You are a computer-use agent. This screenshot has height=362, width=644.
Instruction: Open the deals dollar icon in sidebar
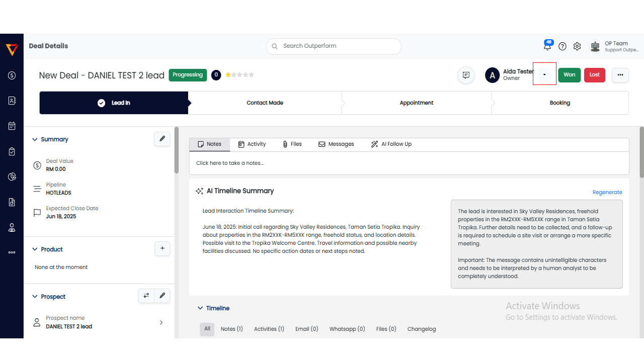12,75
